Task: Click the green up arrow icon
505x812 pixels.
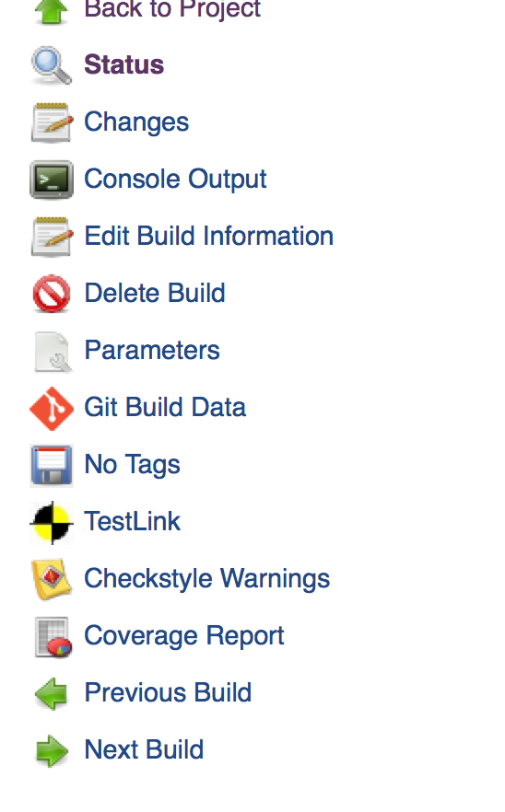Action: pyautogui.click(x=51, y=10)
